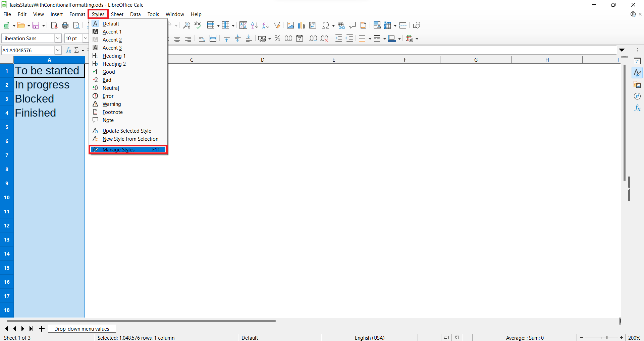This screenshot has width=644, height=341.
Task: Toggle wrap text for selected cells
Action: [x=202, y=38]
